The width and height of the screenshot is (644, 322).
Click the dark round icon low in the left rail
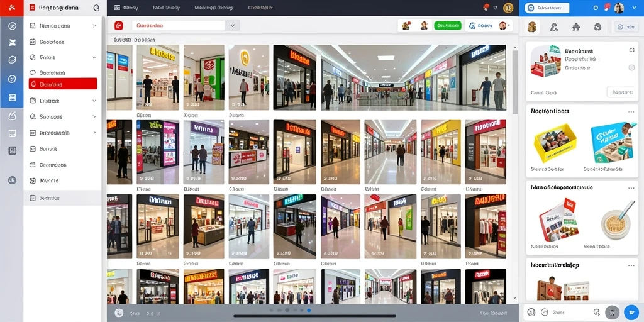coord(12,180)
